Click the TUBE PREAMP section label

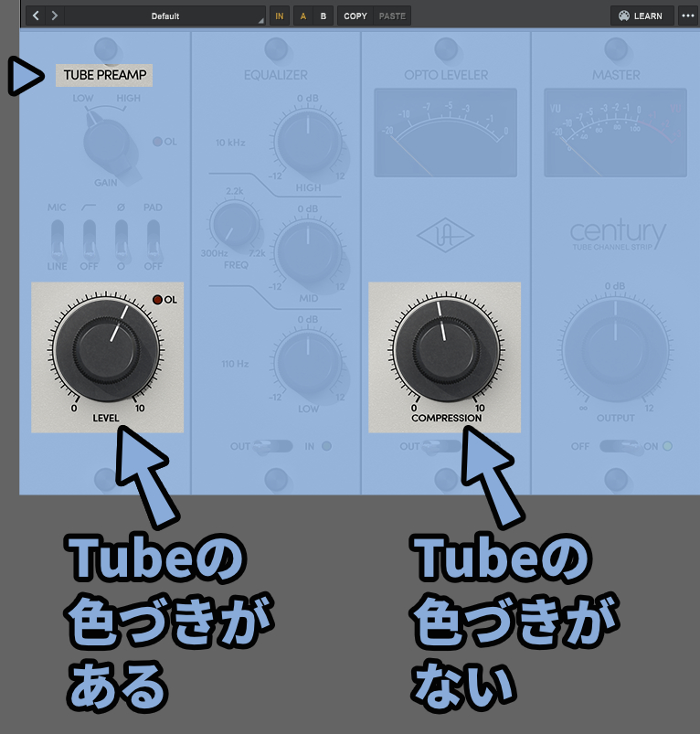(104, 75)
